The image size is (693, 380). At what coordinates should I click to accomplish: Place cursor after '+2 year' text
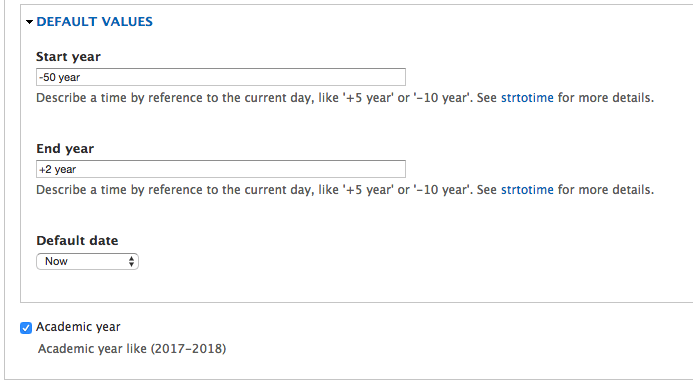click(x=77, y=169)
